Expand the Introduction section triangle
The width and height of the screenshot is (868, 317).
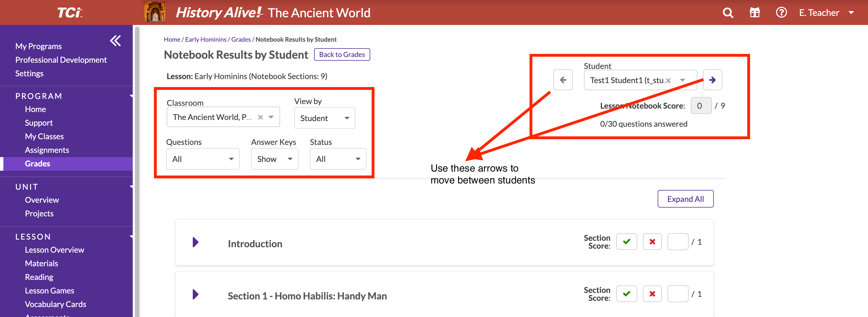pos(195,242)
